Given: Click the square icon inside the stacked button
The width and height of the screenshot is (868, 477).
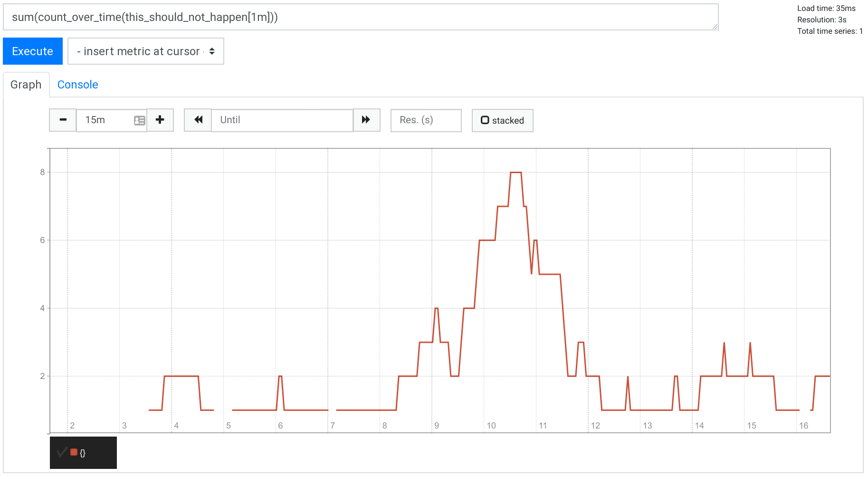Looking at the screenshot, I should pos(485,120).
